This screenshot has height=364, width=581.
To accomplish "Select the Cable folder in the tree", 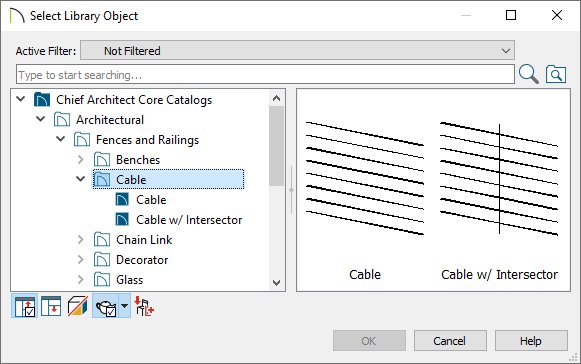I will (x=168, y=180).
